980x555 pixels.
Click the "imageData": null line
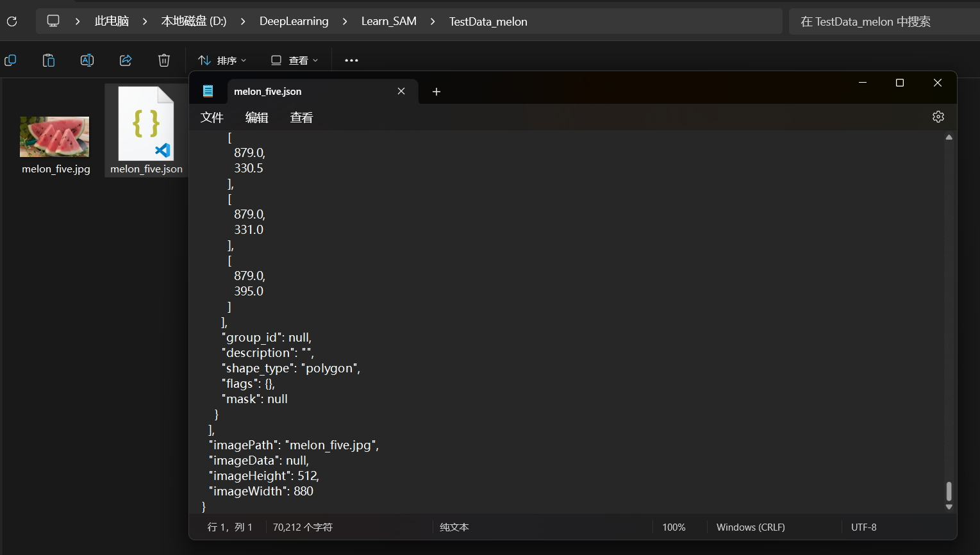[x=259, y=461]
